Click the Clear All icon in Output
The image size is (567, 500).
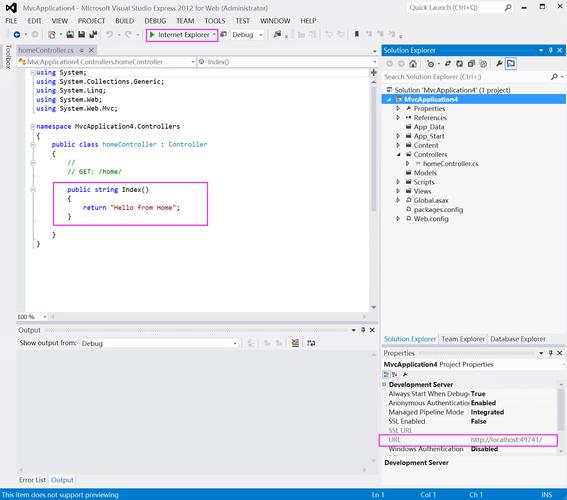[295, 343]
